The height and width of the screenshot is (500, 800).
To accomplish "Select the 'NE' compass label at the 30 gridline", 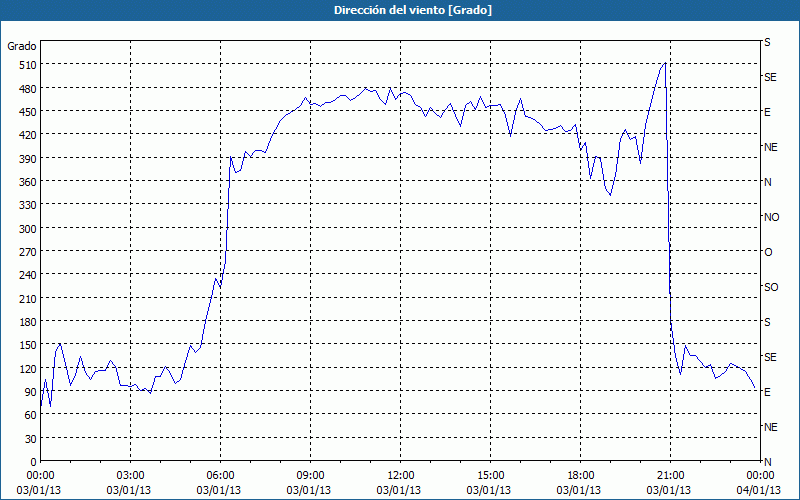I will [770, 428].
